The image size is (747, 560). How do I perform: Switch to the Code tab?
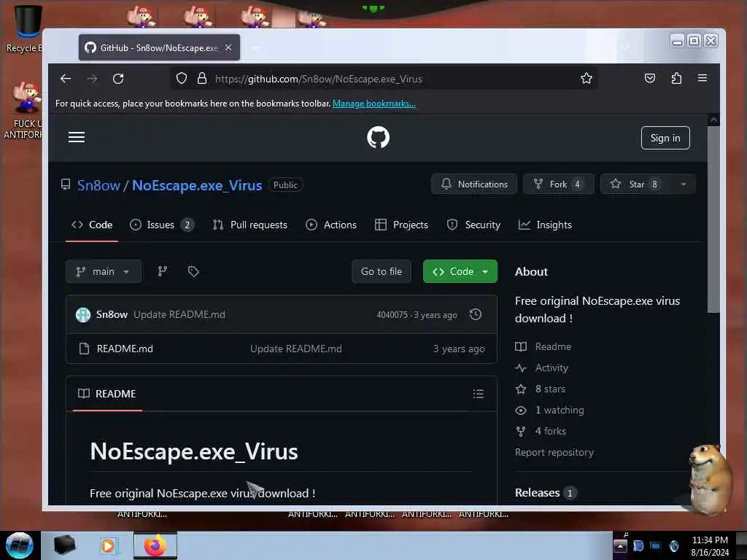point(92,225)
